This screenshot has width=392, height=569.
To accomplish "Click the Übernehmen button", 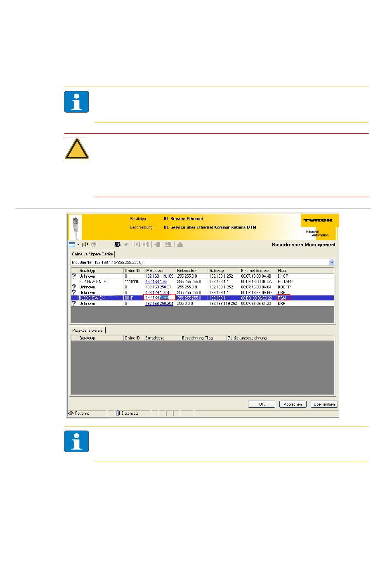I will click(324, 404).
